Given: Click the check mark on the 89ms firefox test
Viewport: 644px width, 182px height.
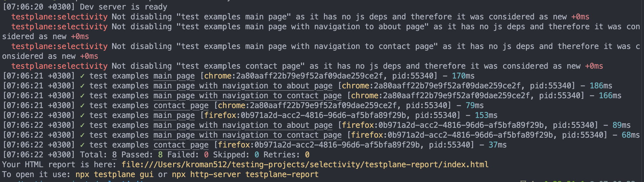Looking at the screenshot, I should point(82,125).
